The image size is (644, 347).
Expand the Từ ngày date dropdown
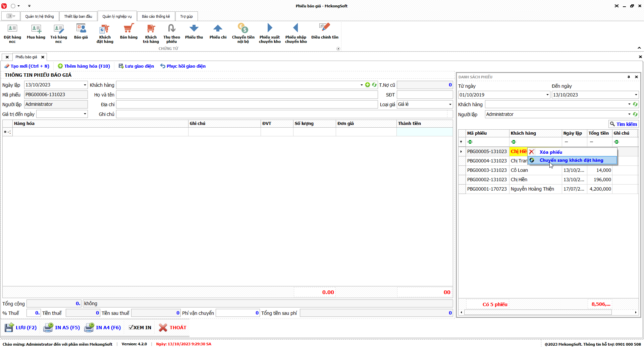(547, 95)
